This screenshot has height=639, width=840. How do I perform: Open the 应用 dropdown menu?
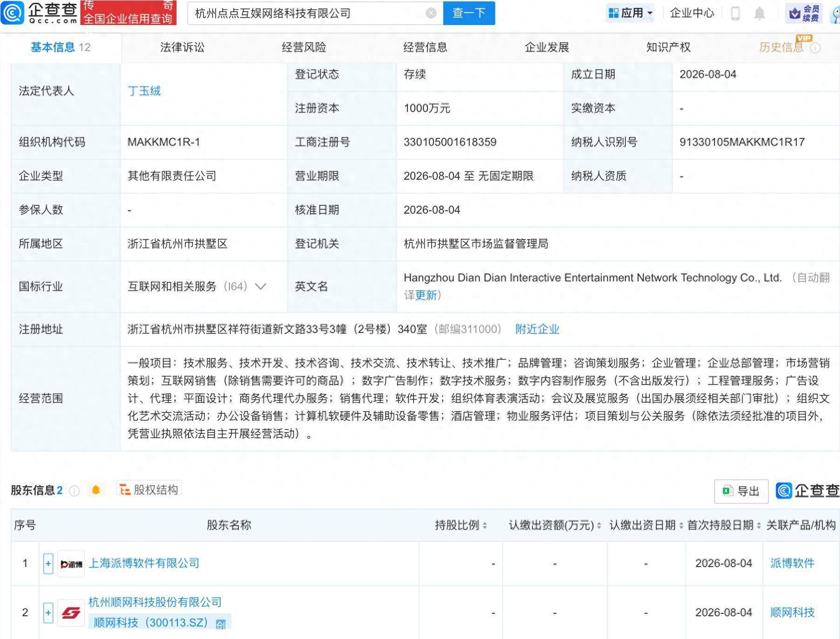pos(630,13)
